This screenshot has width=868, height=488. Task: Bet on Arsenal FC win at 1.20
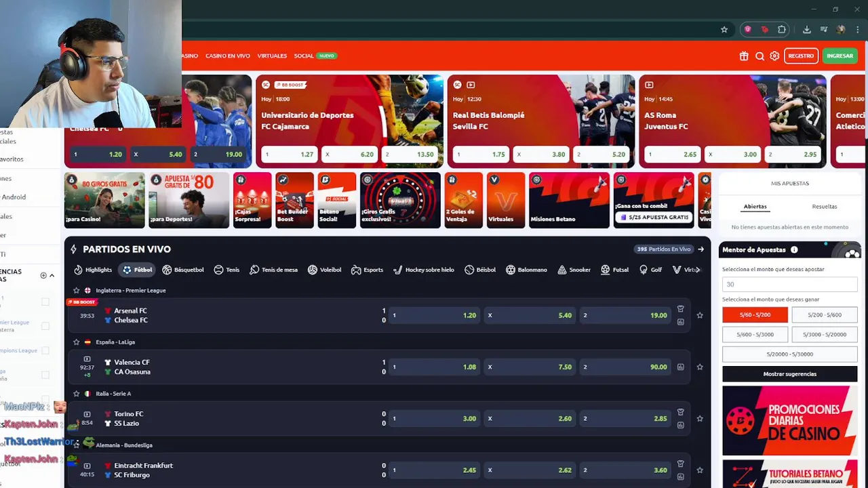pyautogui.click(x=434, y=315)
